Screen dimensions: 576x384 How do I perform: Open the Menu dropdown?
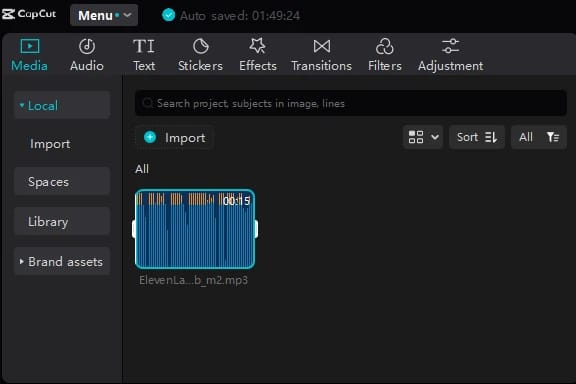104,15
